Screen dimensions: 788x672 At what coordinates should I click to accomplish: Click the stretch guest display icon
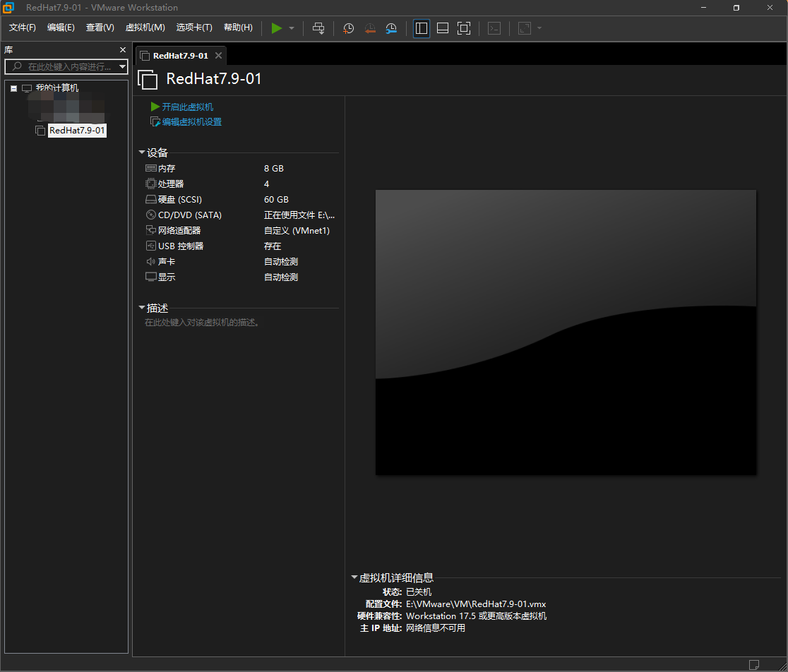point(525,28)
